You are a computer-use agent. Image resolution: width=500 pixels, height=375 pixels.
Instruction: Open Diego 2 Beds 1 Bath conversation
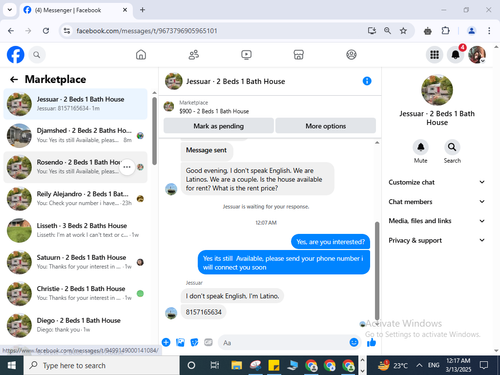click(75, 325)
